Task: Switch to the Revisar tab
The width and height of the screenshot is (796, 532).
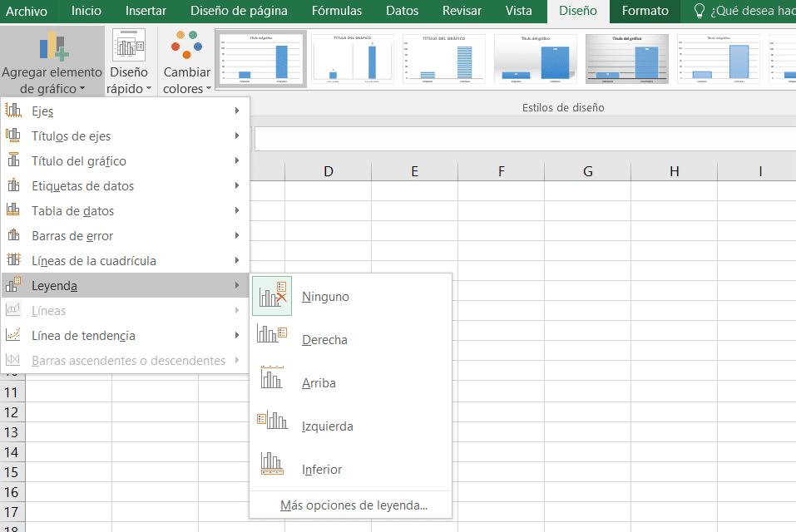Action: [x=462, y=11]
